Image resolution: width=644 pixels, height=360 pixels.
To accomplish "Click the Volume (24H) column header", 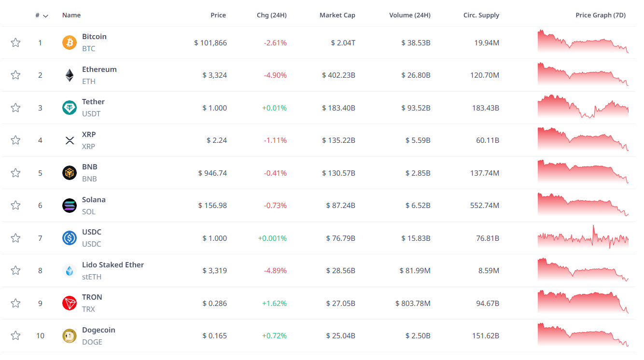I will [x=409, y=15].
